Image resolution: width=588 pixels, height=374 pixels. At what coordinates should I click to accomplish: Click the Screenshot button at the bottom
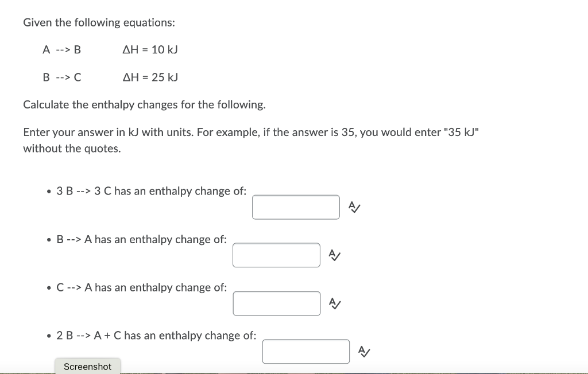point(88,366)
